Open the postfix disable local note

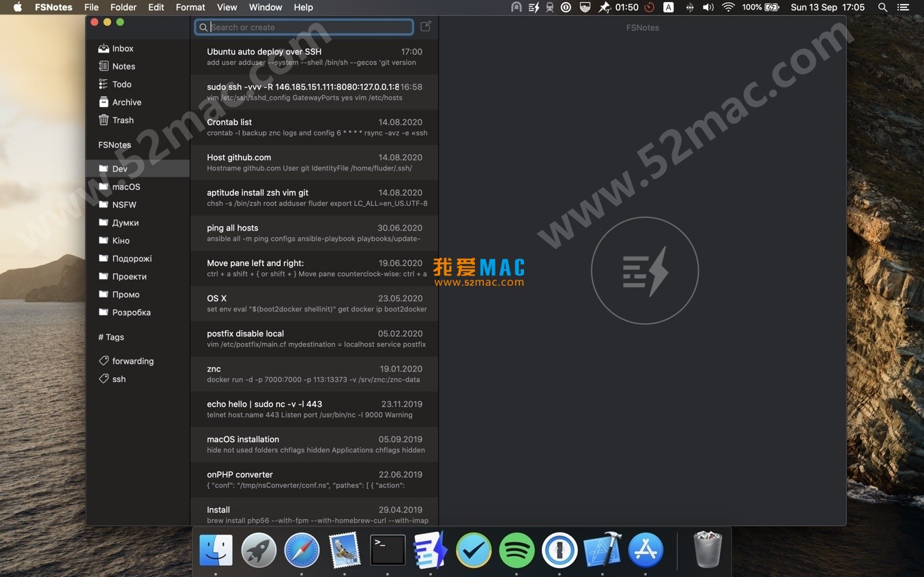pyautogui.click(x=314, y=338)
